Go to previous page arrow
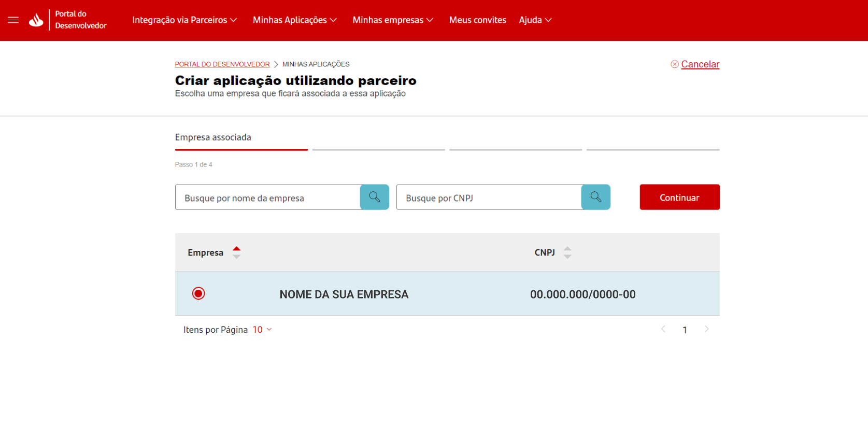Viewport: 868px width, 423px height. click(663, 329)
